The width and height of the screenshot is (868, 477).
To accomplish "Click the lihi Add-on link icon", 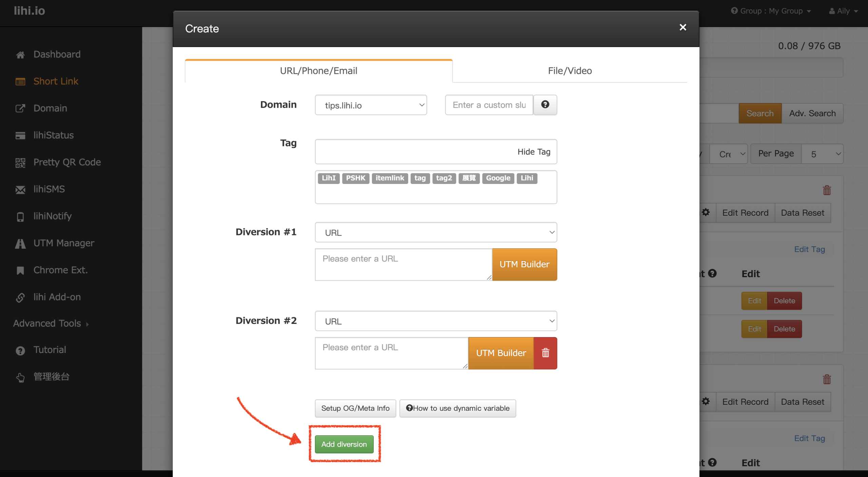I will (20, 297).
